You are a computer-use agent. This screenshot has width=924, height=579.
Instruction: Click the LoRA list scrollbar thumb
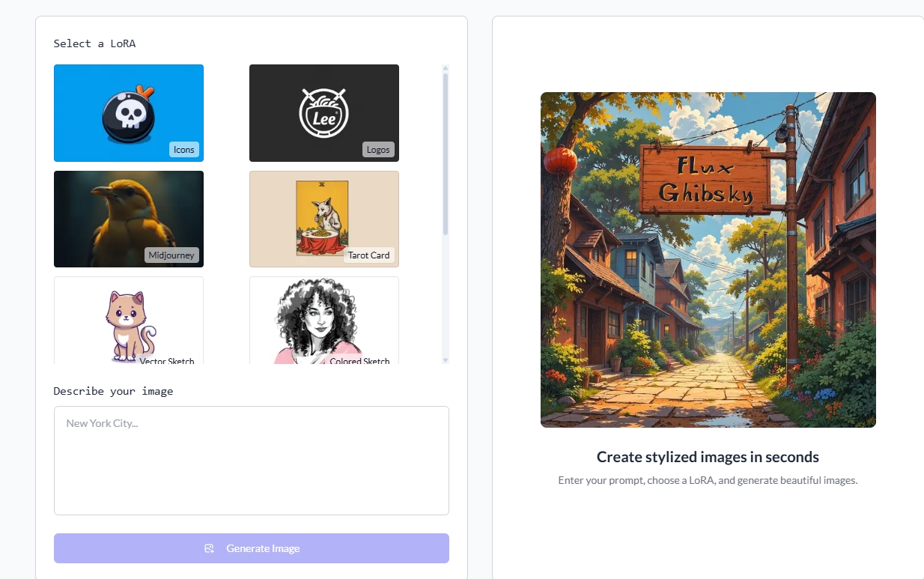coord(446,154)
